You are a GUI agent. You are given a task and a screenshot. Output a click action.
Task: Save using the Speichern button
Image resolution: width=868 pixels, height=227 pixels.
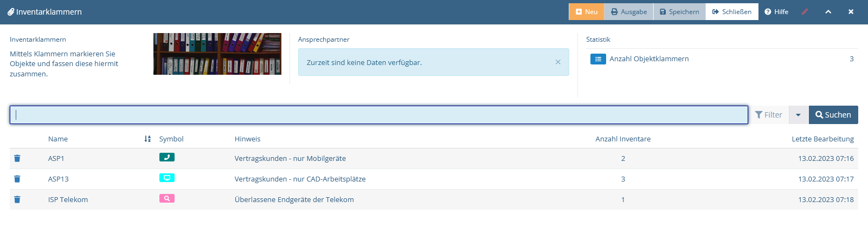point(679,11)
